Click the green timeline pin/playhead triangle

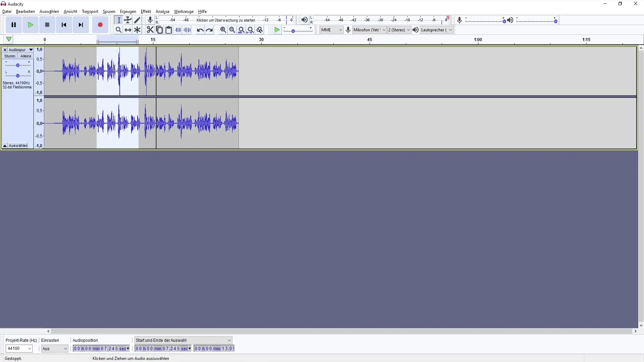click(9, 39)
